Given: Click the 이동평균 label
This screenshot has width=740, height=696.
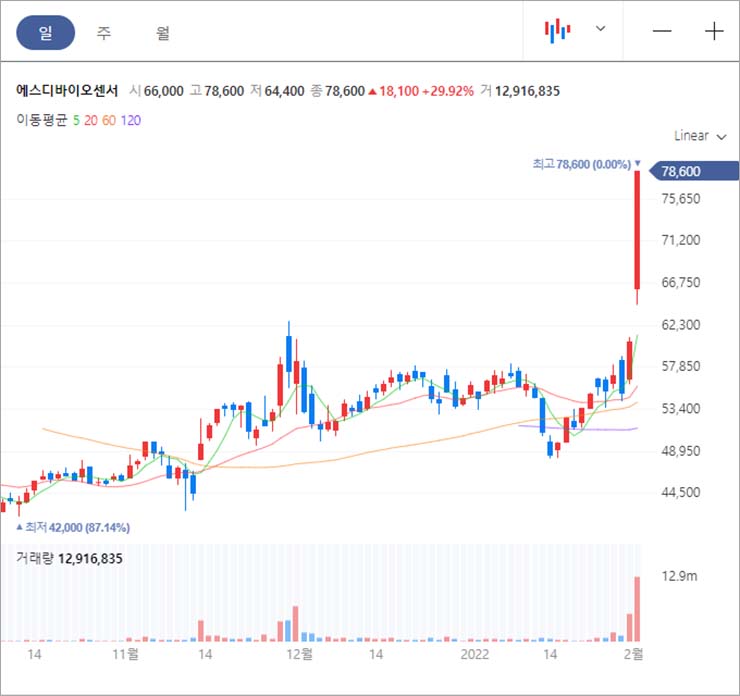Looking at the screenshot, I should click(x=42, y=120).
